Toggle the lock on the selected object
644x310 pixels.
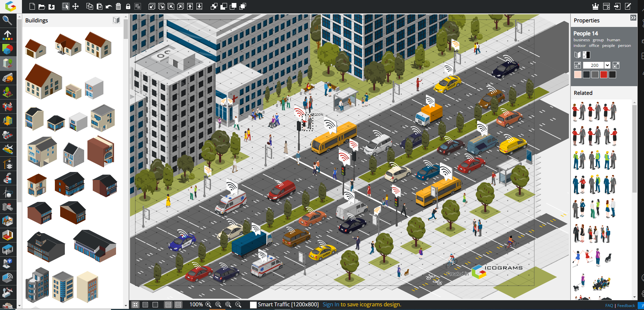point(128,6)
